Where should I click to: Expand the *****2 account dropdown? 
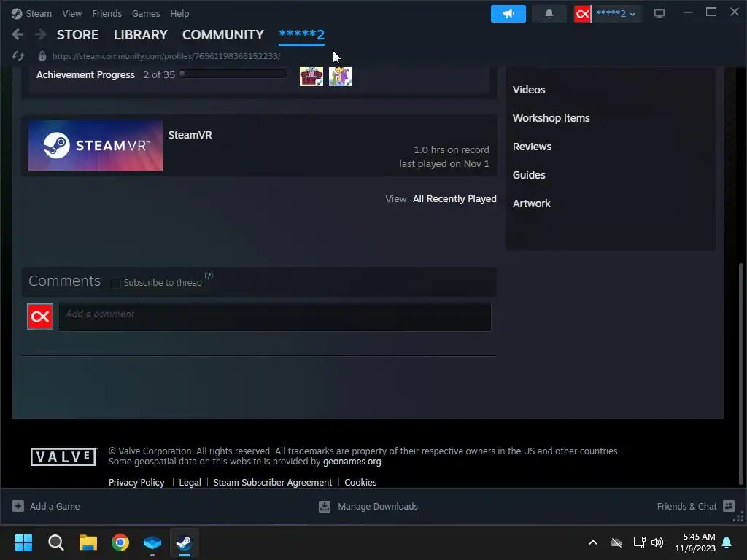click(615, 14)
